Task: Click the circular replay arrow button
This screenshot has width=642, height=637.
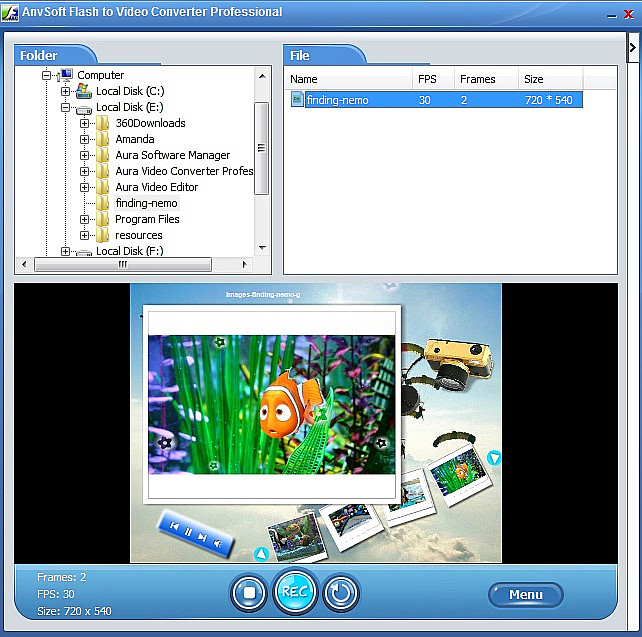Action: [341, 592]
